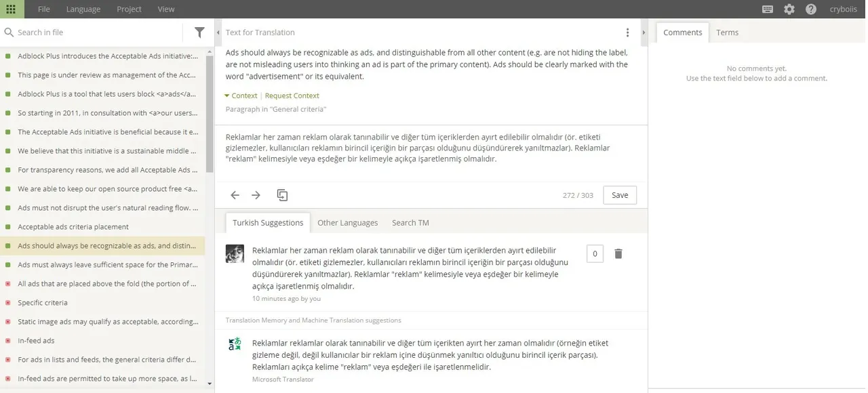
Task: Select string 'In-feed ads are permitted to take up'
Action: [102, 379]
